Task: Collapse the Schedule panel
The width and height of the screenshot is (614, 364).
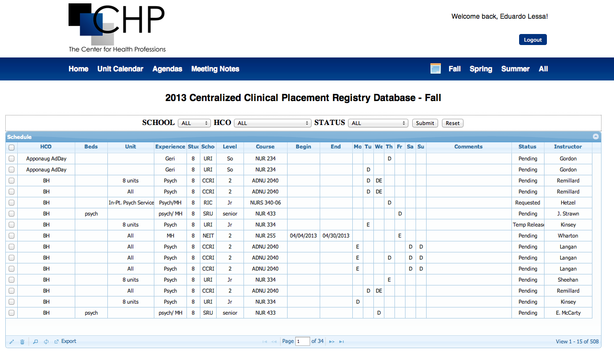Action: pyautogui.click(x=596, y=136)
